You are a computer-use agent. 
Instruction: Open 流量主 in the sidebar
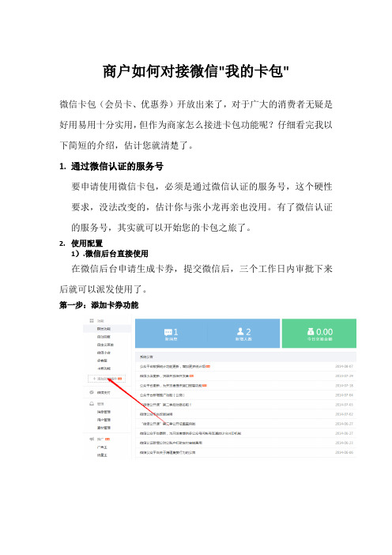tap(102, 455)
